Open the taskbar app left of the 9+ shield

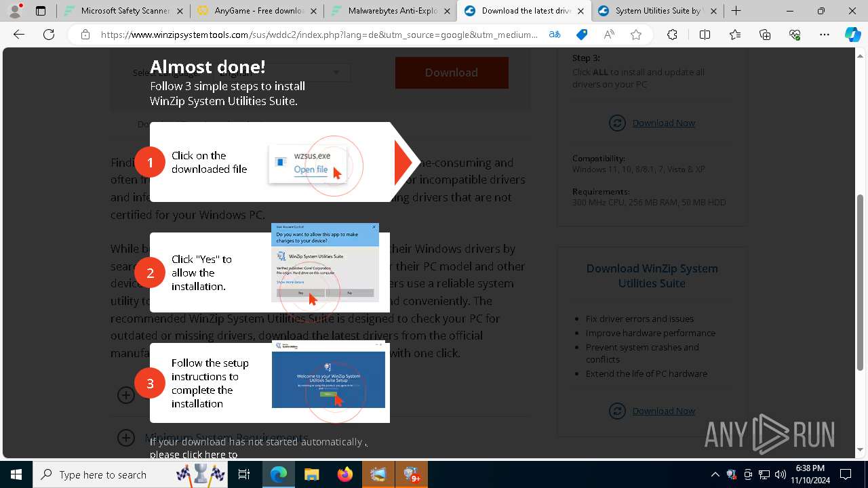tap(378, 474)
